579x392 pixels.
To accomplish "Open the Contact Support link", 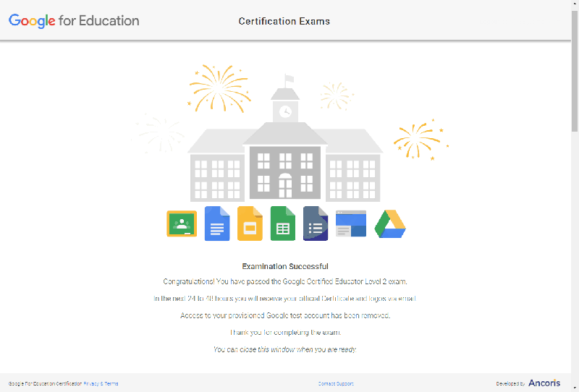I will (336, 383).
